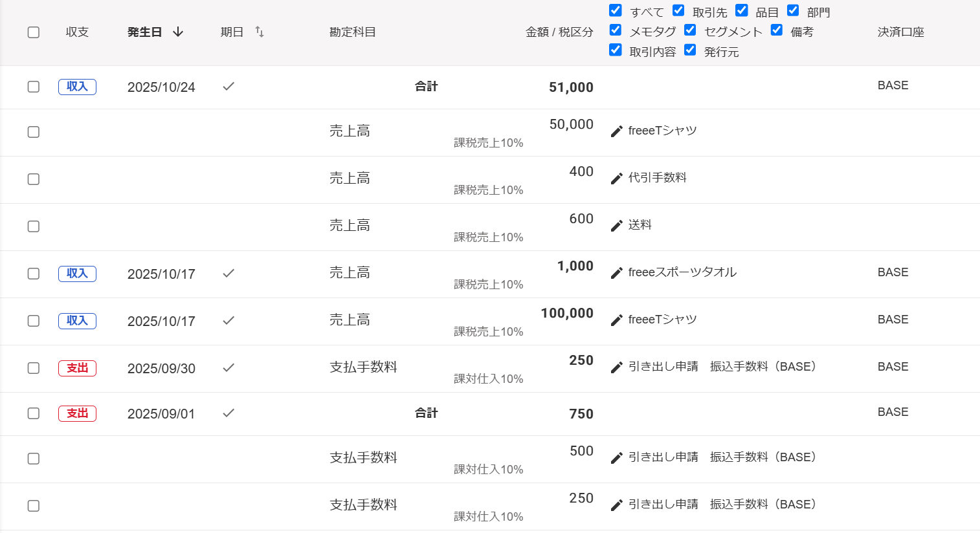The height and width of the screenshot is (533, 980).
Task: Uncheck the 取引先 column checkbox
Action: 678,10
